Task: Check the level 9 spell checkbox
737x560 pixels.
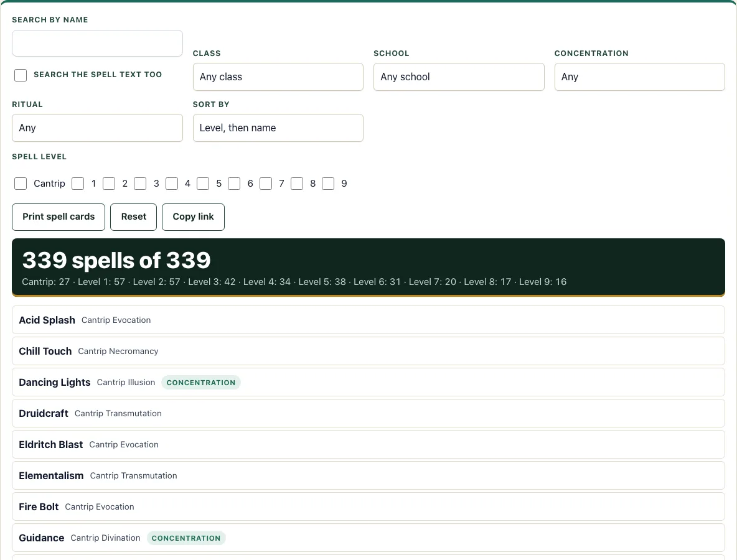Action: (328, 184)
